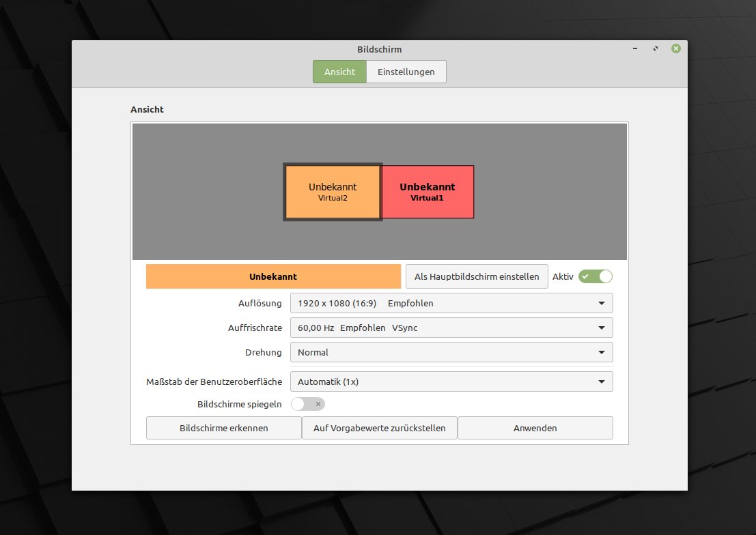Click the Ansicht section heading

[x=147, y=109]
